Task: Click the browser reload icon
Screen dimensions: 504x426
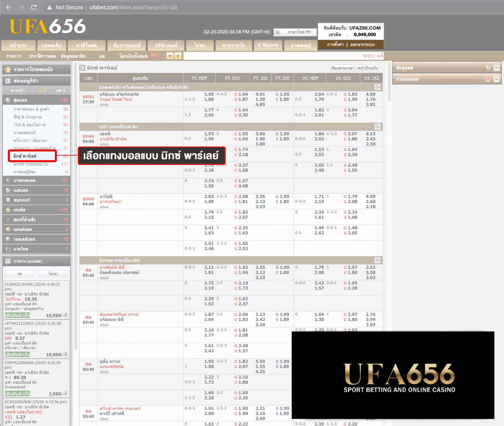Action: point(34,7)
